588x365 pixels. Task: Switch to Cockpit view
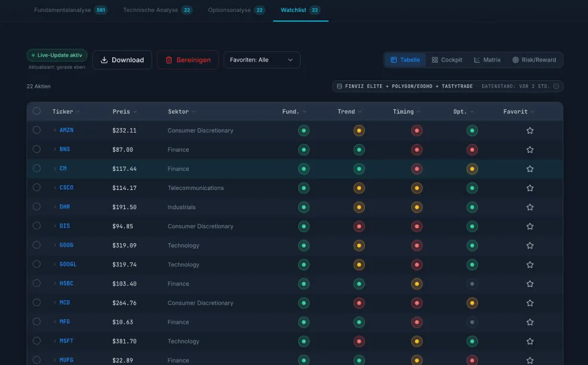446,60
